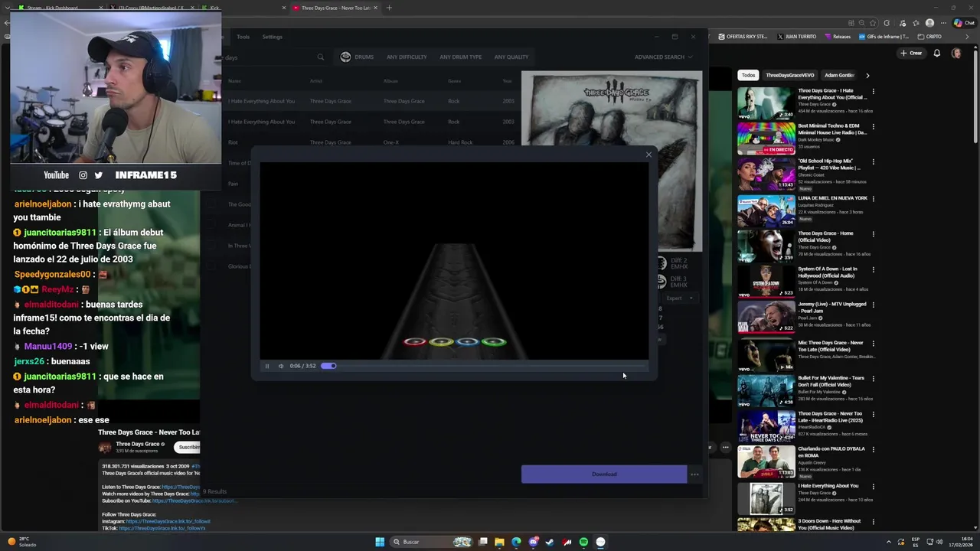Screen dimensions: 980x551
Task: Open the ANY DRUM TYPE dropdown
Action: (460, 57)
